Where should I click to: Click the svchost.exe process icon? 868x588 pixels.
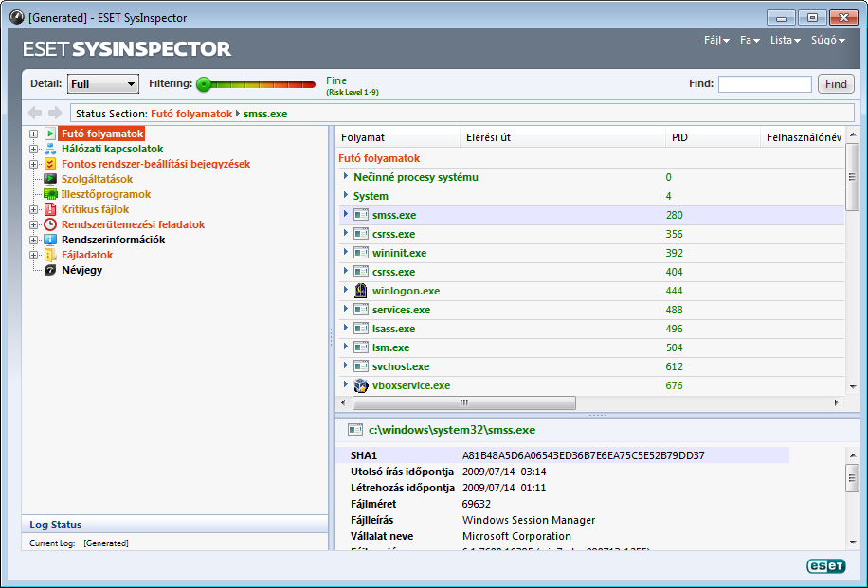[x=361, y=366]
